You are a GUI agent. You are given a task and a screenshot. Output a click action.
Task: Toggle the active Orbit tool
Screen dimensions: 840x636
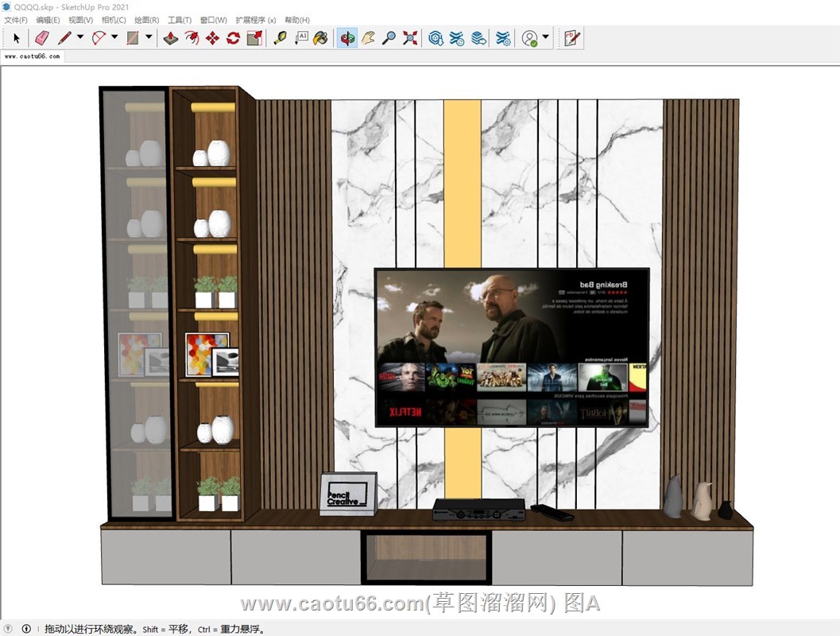[346, 37]
